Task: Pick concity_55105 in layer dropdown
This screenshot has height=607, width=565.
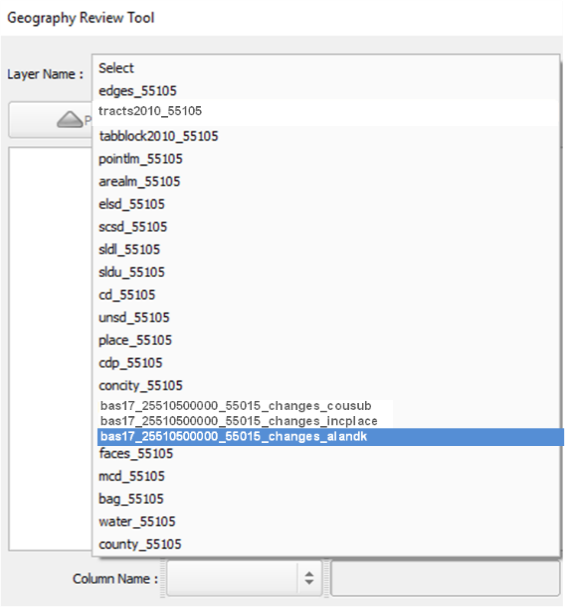Action: click(326, 386)
